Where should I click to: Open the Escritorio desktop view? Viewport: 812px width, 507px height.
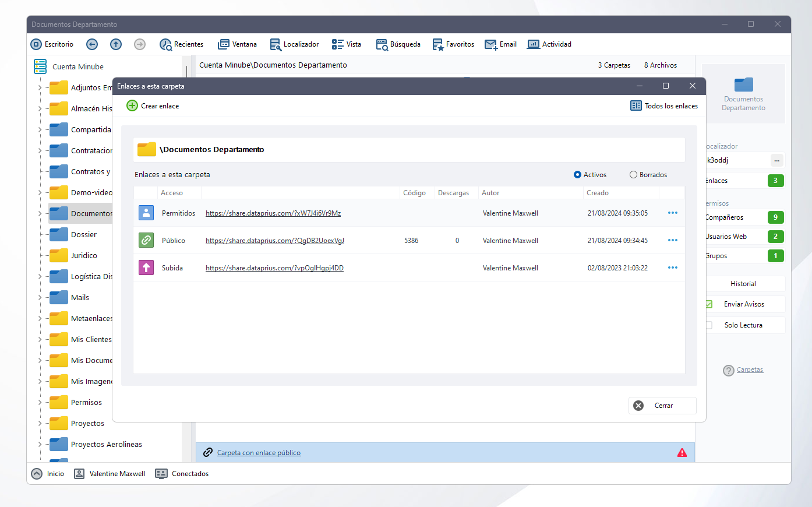click(52, 44)
